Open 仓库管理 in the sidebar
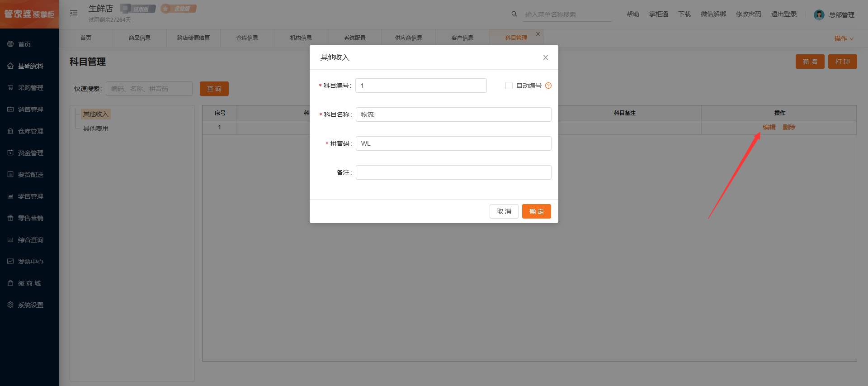This screenshot has height=386, width=868. point(29,131)
